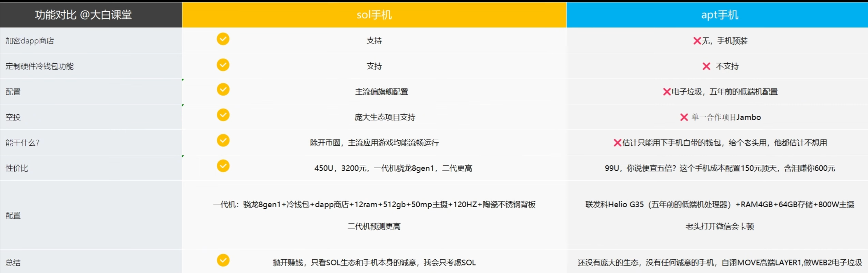The image size is (868, 273).
Task: Click the 估计只能用下手机自带的钱包 text
Action: click(725, 143)
